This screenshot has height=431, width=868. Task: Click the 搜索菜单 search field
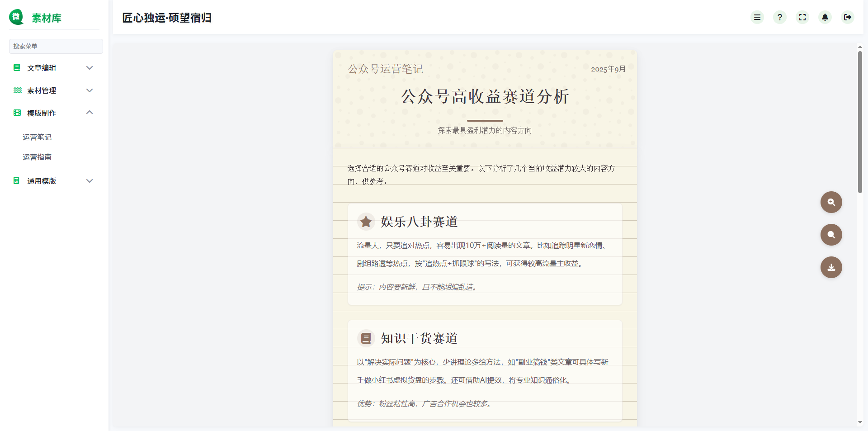(56, 46)
